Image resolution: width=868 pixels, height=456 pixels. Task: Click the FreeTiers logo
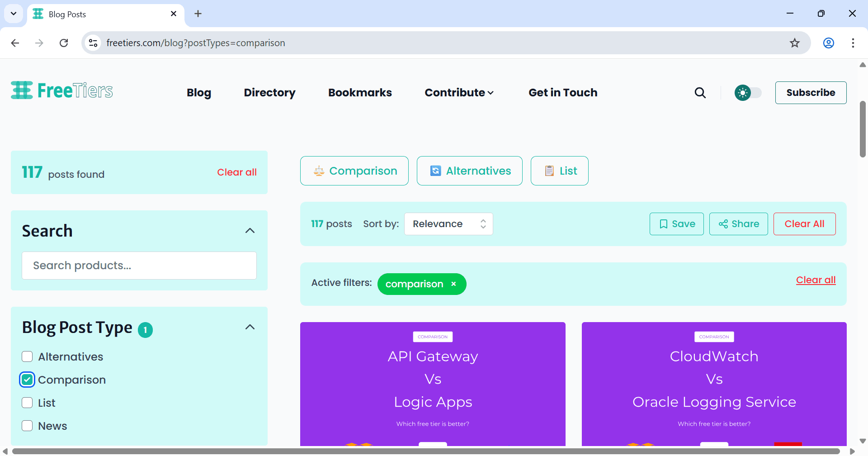(x=62, y=90)
